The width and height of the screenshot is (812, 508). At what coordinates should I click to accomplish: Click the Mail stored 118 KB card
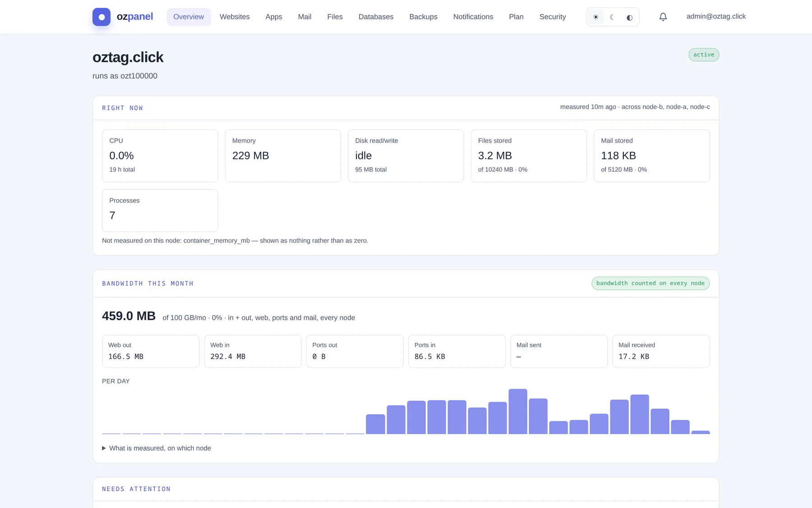pyautogui.click(x=652, y=156)
